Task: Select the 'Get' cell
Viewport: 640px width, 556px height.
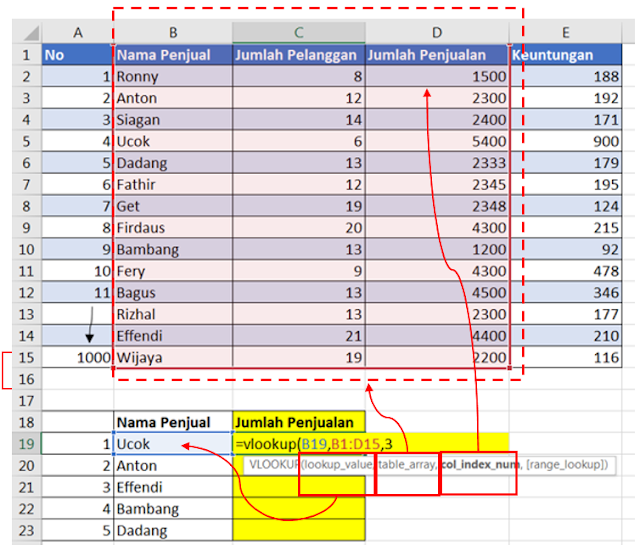Action: pyautogui.click(x=173, y=206)
